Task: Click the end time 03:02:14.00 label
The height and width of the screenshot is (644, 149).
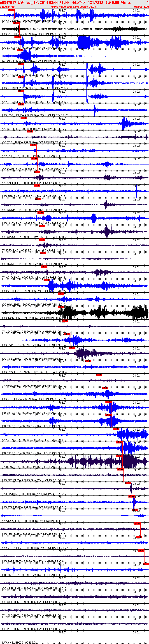Action: point(142,7)
